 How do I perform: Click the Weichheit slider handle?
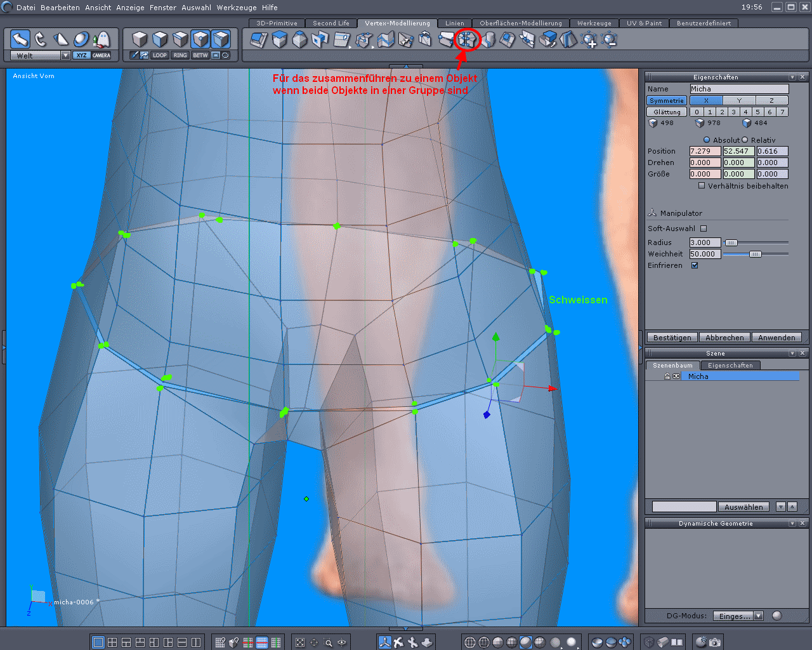(755, 254)
